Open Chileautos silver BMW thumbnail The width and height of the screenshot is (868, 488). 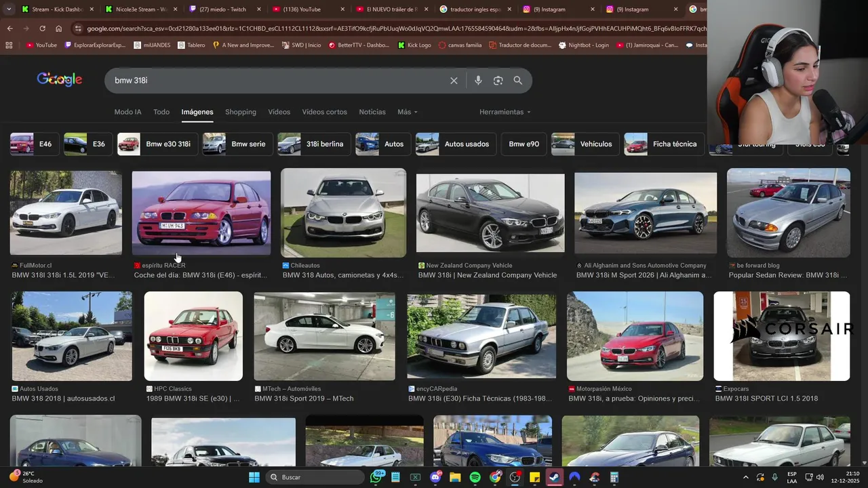point(343,213)
